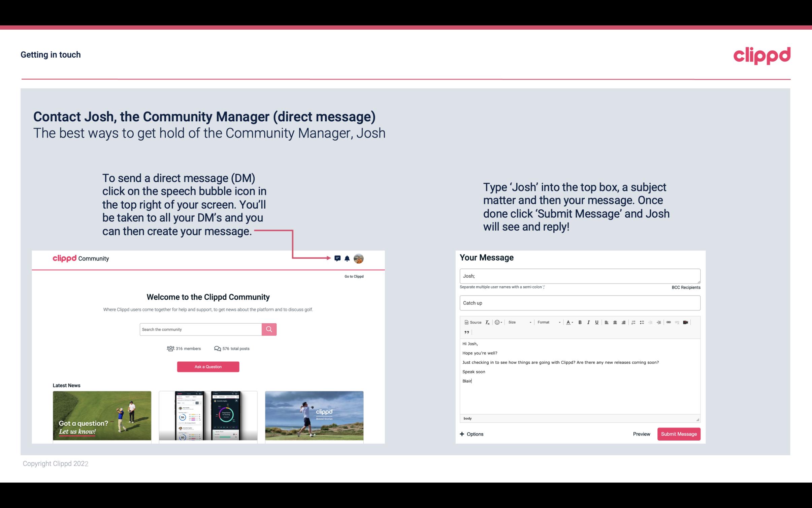812x508 pixels.
Task: Click the search community input field
Action: pos(199,329)
